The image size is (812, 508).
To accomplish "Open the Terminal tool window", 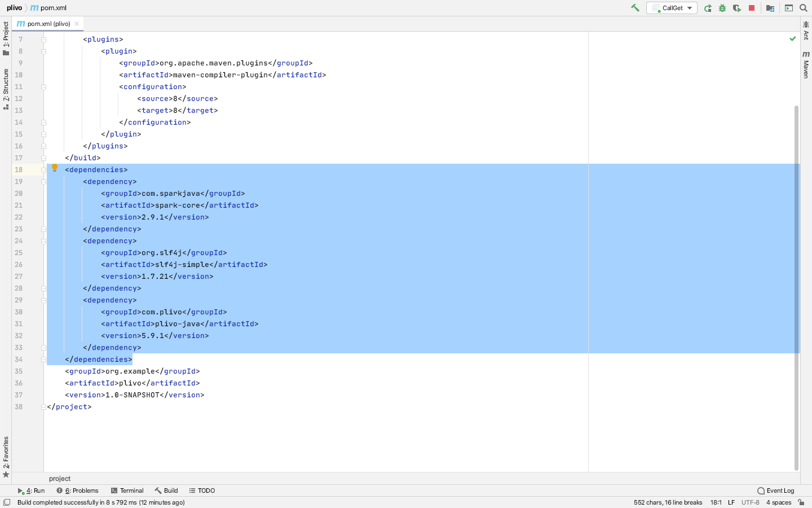I will (127, 491).
